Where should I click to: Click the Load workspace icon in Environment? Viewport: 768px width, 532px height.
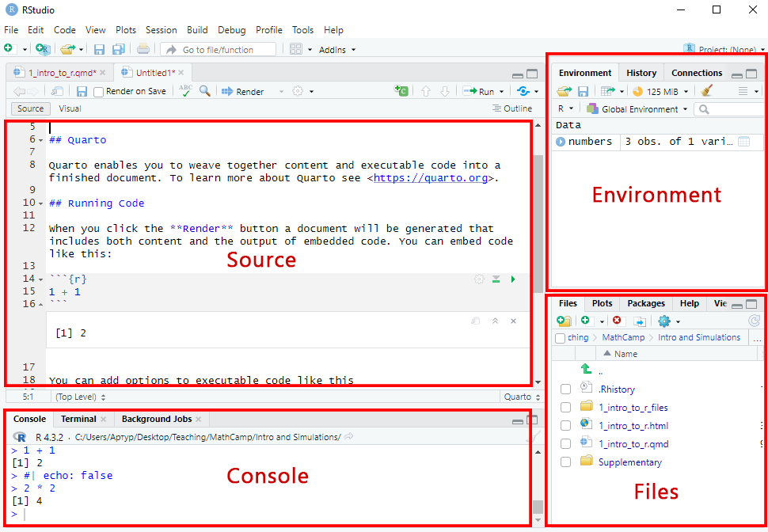tap(565, 91)
